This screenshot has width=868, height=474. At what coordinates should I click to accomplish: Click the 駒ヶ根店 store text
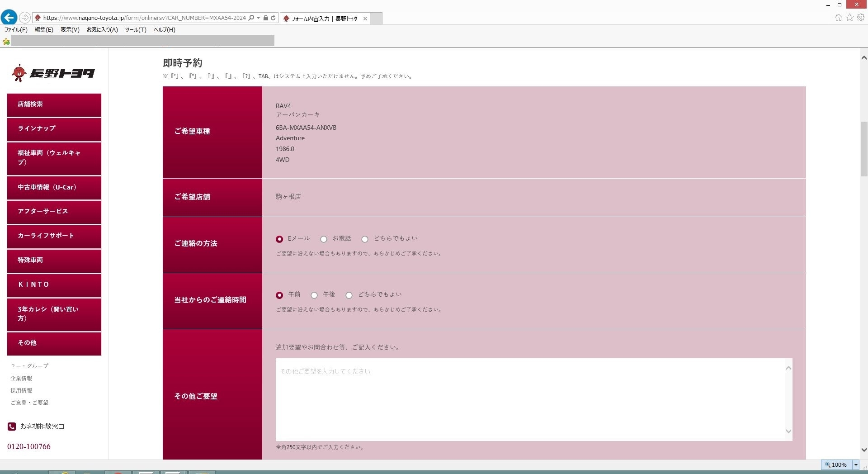point(288,197)
